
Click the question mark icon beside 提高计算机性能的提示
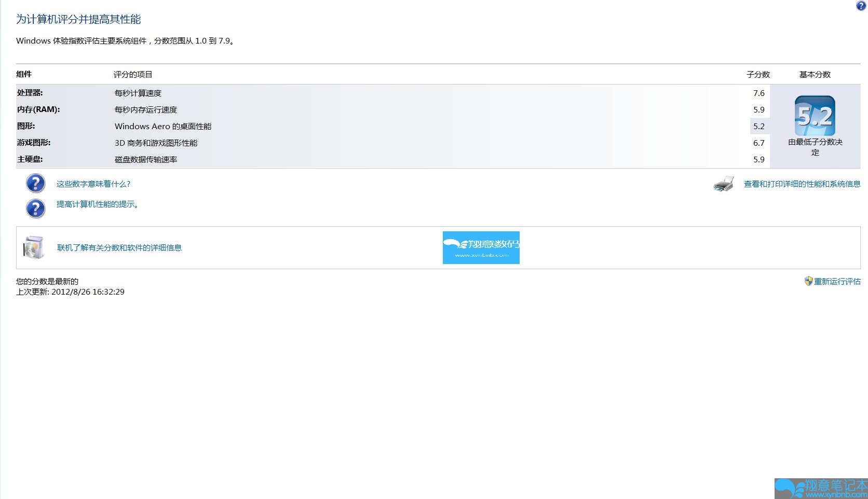click(x=35, y=209)
